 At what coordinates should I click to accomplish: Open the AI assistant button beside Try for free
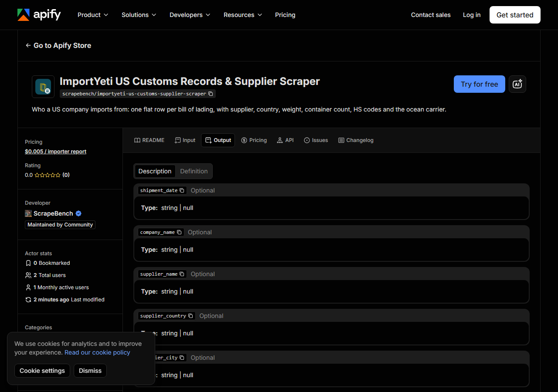pyautogui.click(x=517, y=84)
